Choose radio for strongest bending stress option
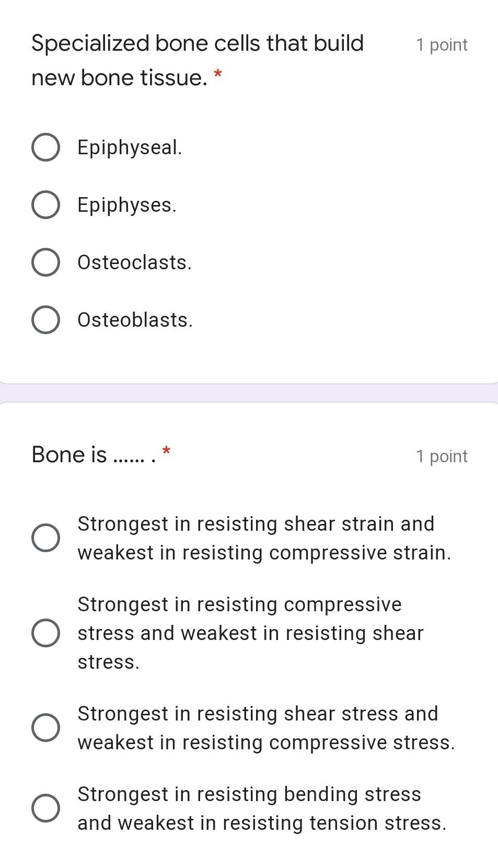This screenshot has height=868, width=498. (x=45, y=808)
